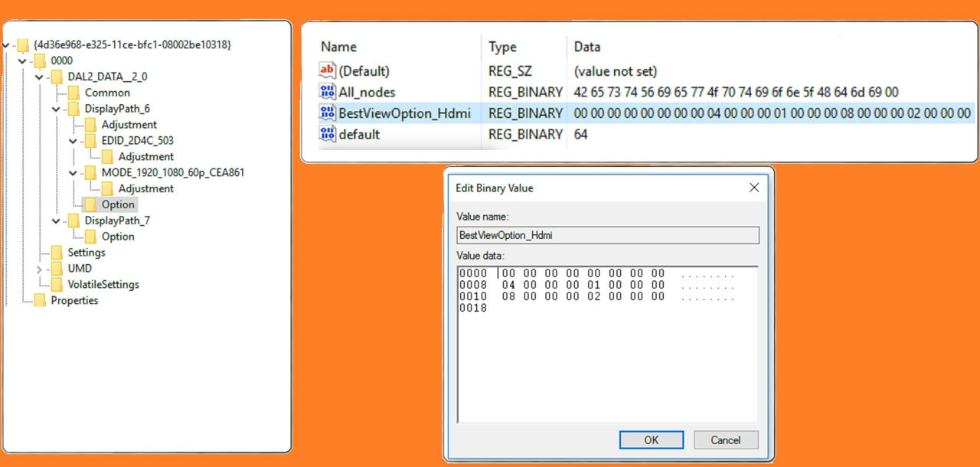This screenshot has height=467, width=980.
Task: Click the (Default) string value icon
Action: [328, 70]
